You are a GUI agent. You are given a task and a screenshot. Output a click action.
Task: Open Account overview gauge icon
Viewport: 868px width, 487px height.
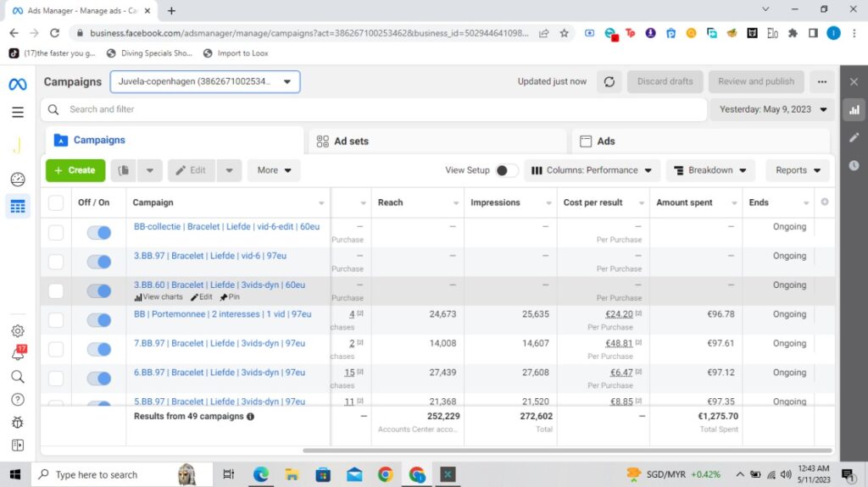tap(18, 180)
